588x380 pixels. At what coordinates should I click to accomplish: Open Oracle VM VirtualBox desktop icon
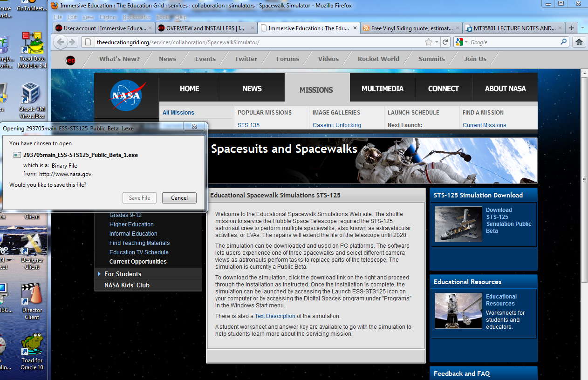tap(32, 101)
